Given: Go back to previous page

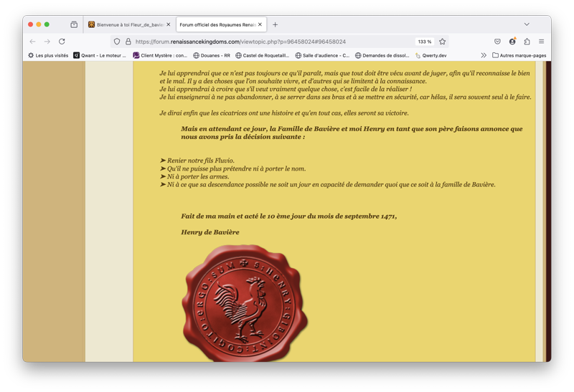Looking at the screenshot, I should click(x=32, y=42).
